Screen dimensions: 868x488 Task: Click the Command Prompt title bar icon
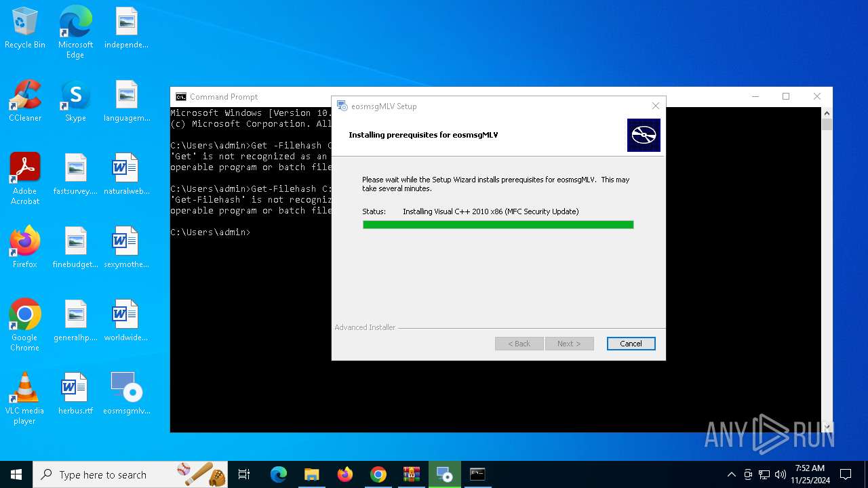point(180,97)
